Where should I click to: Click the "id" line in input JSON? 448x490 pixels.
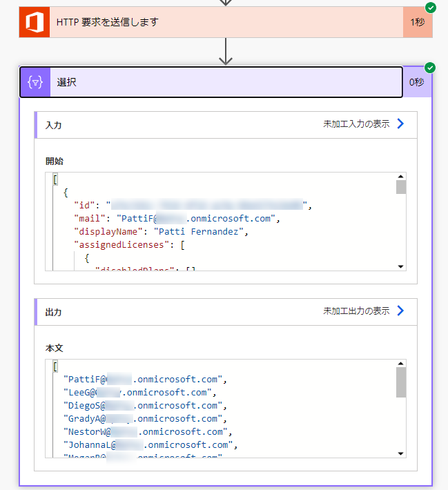tap(193, 205)
